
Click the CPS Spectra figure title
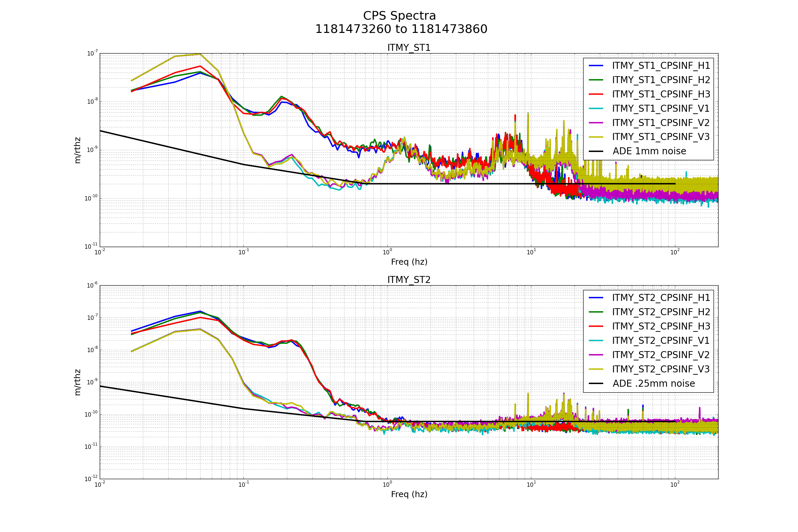(x=399, y=16)
